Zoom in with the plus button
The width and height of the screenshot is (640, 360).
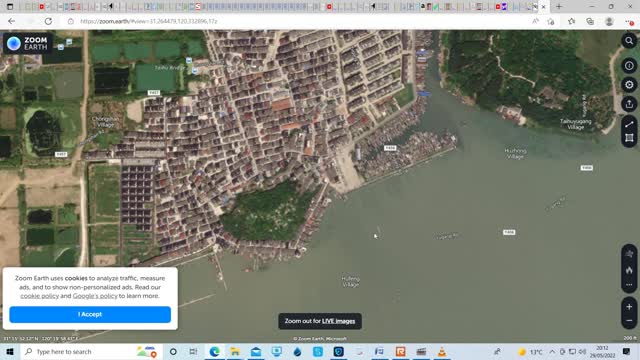[629, 307]
